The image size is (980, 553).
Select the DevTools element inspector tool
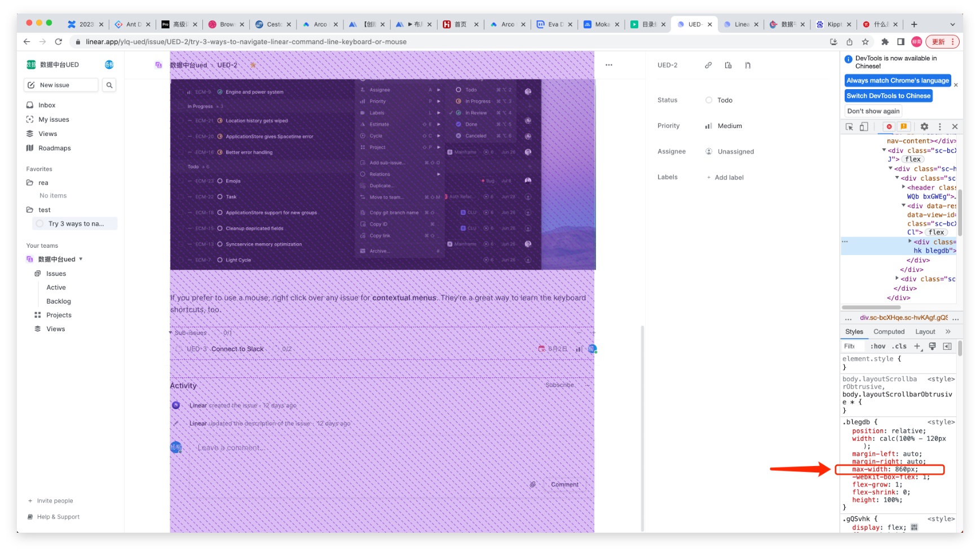click(x=849, y=127)
